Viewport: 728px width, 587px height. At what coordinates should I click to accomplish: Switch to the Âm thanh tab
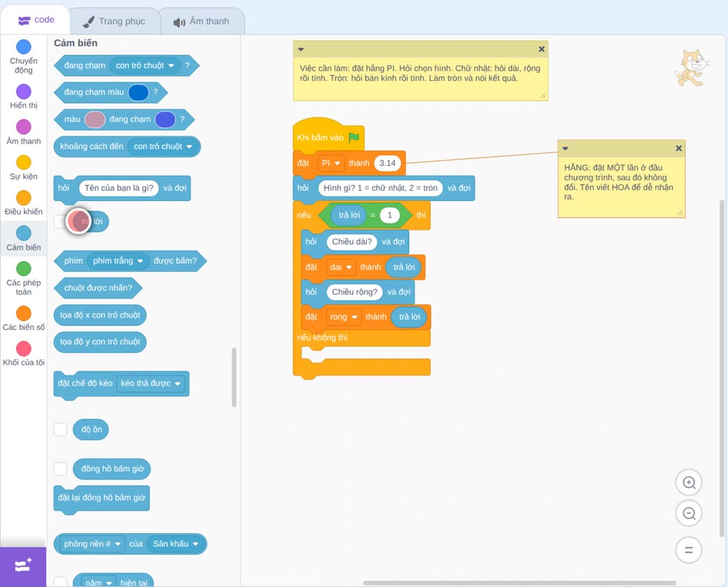(x=202, y=21)
